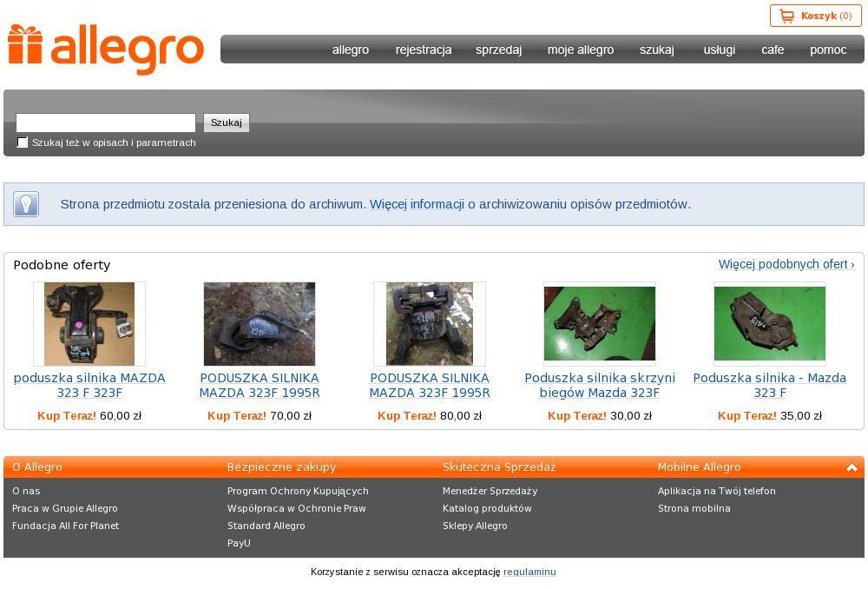868x589 pixels.
Task: Open moje allegro menu
Action: 580,50
